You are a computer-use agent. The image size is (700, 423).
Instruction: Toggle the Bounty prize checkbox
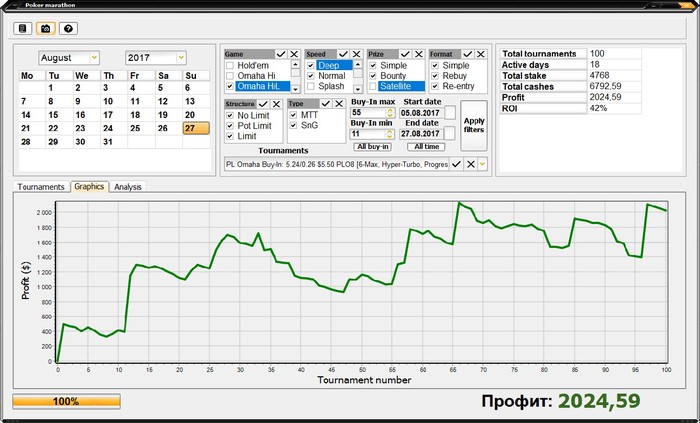pos(373,76)
